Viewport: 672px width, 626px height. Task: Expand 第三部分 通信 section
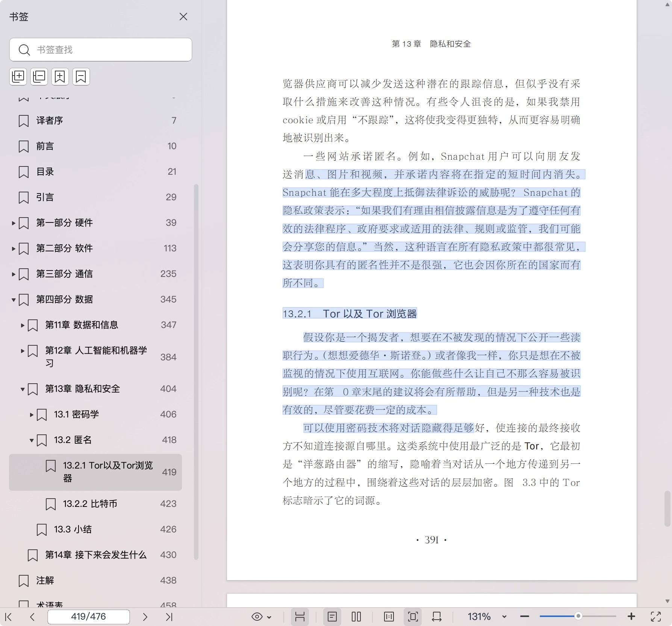(13, 274)
